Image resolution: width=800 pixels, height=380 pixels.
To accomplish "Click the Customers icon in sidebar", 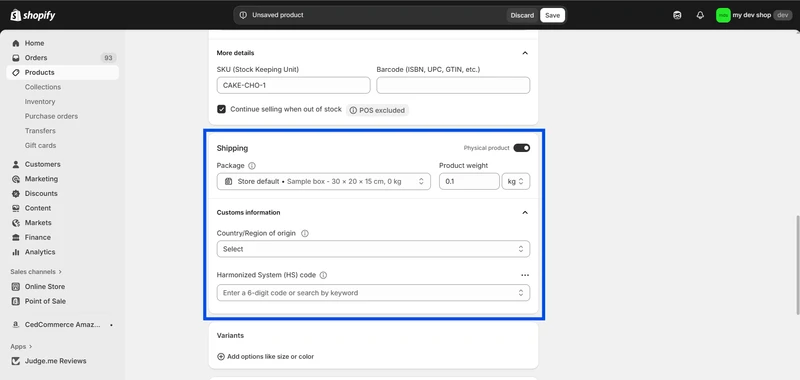I will pyautogui.click(x=16, y=164).
